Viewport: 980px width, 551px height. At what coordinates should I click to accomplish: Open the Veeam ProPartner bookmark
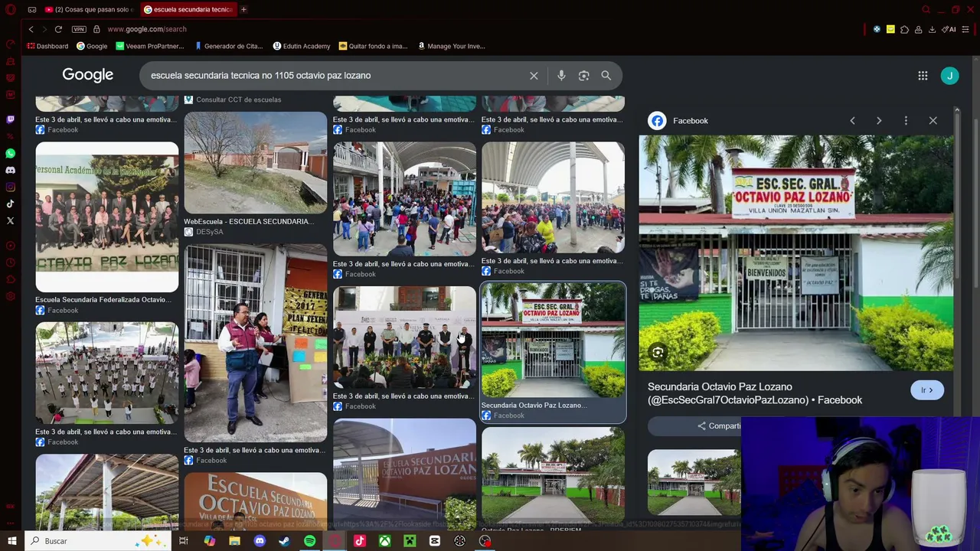(x=150, y=46)
